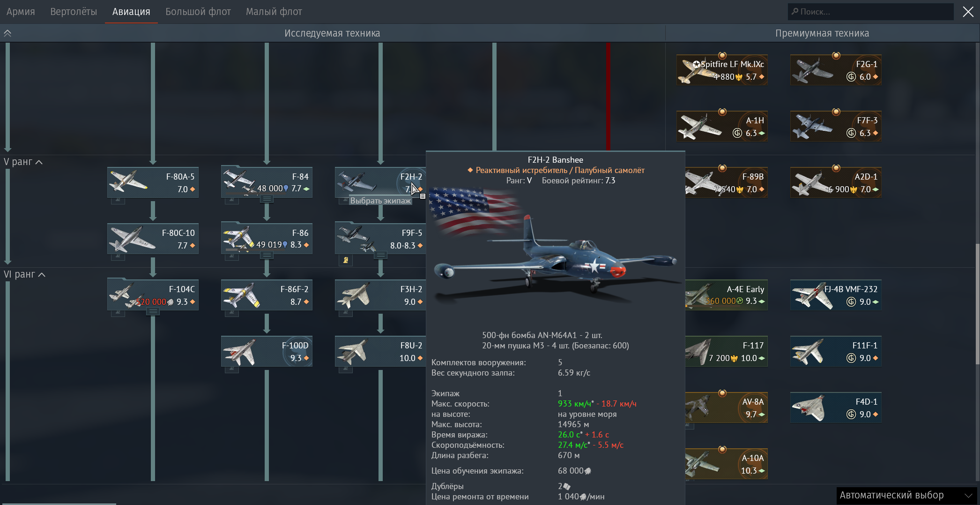Click the small icon below the F-80A-5 card
Viewport: 980px width, 505px height.
[118, 201]
